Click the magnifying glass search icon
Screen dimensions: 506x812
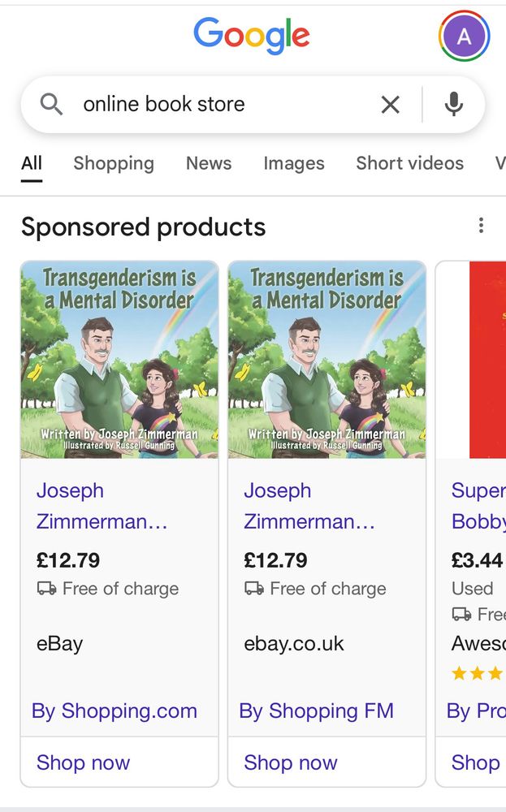pyautogui.click(x=51, y=104)
